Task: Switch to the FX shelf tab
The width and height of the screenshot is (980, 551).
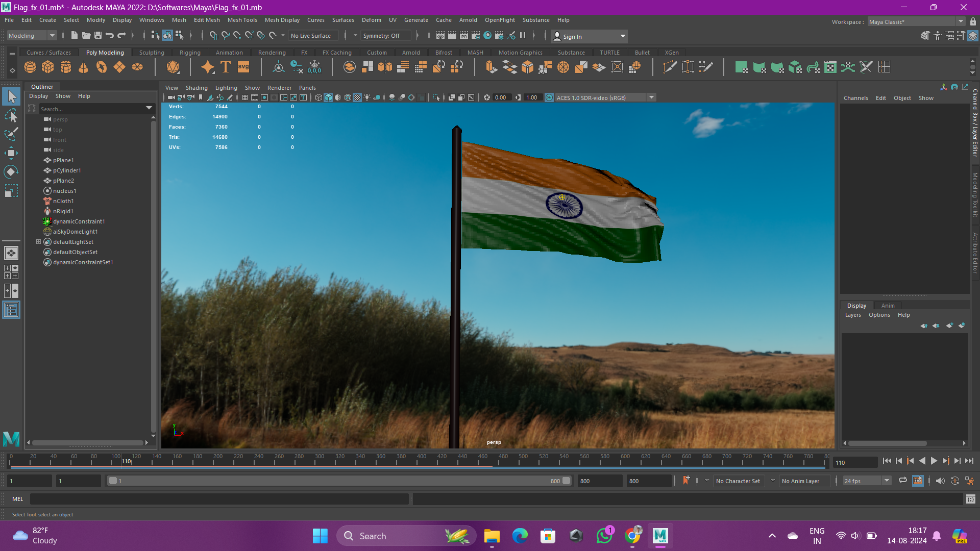Action: tap(304, 52)
